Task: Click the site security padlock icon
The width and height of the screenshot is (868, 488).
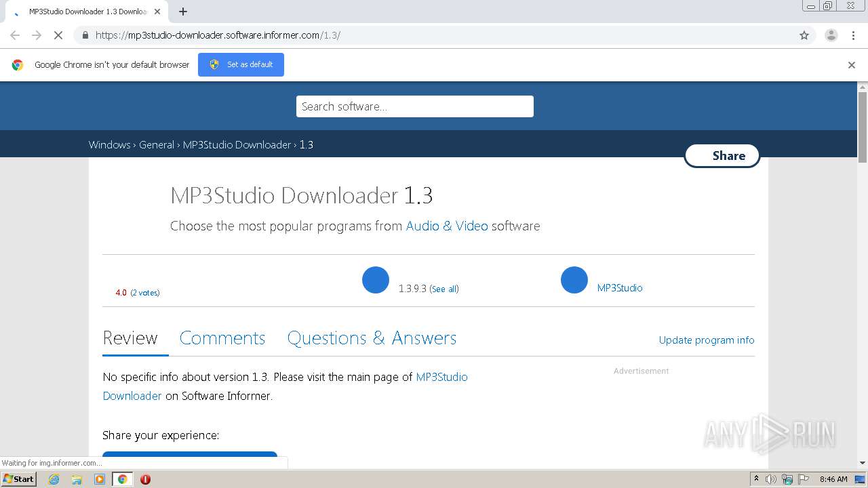Action: 85,35
